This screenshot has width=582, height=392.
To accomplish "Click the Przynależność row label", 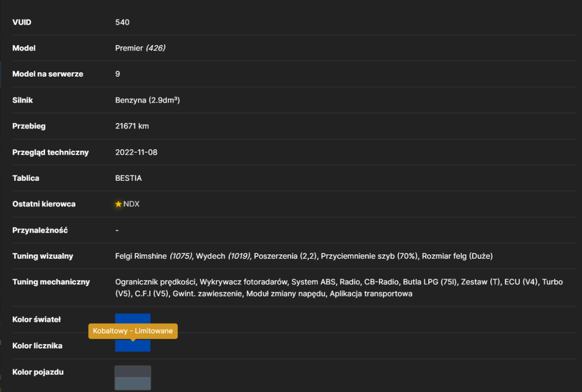I will click(40, 230).
